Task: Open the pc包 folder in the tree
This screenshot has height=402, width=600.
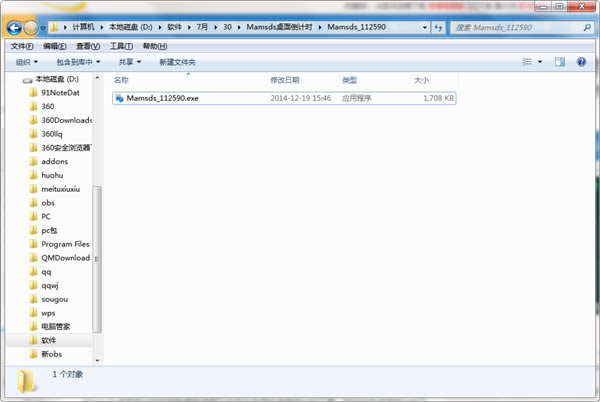Action: point(44,230)
